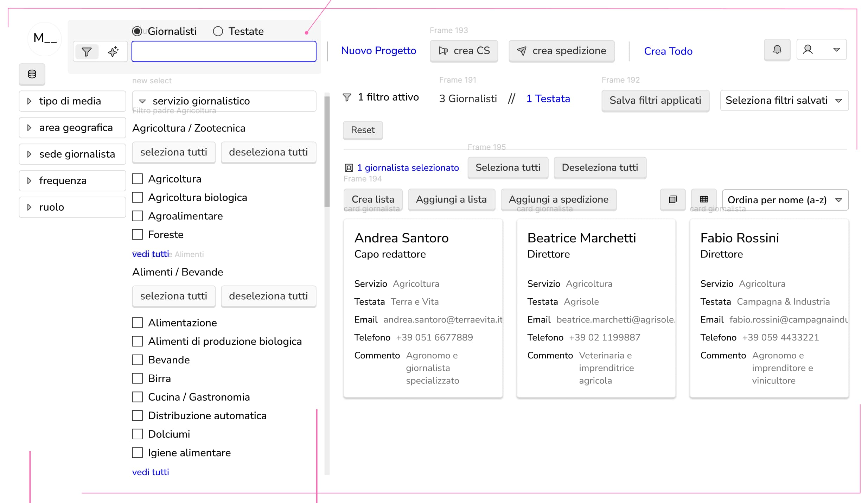Click Salva filtri applicati button
868x503 pixels.
(655, 101)
